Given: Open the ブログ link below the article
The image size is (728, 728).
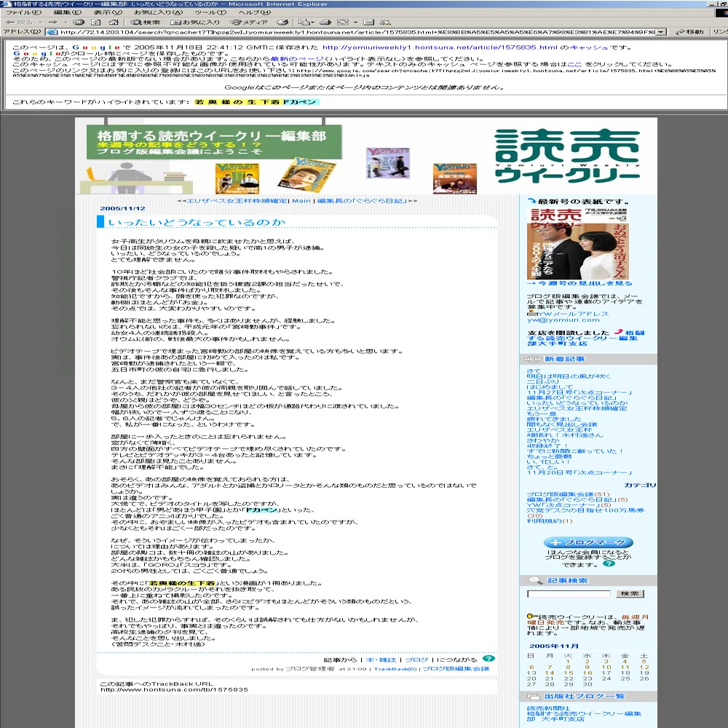Looking at the screenshot, I should 416,660.
